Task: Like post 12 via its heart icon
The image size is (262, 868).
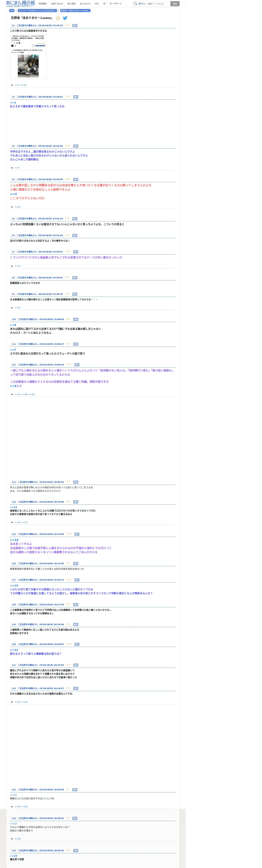Action: [67, 365]
